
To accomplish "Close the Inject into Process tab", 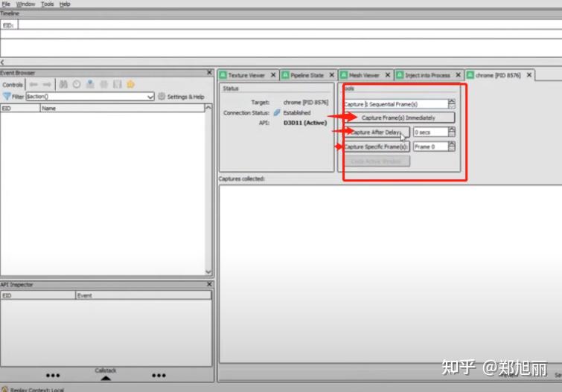I will click(x=458, y=75).
